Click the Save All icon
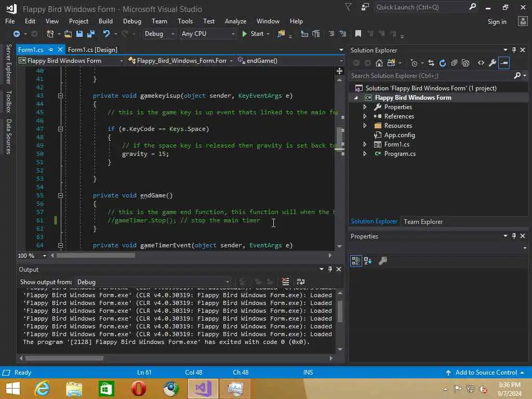Viewport: 532px width, 399px height. pos(91,34)
